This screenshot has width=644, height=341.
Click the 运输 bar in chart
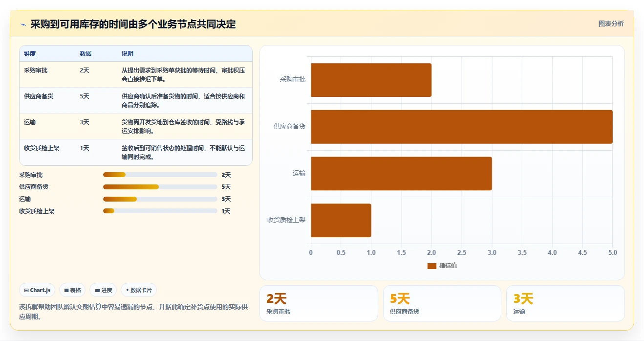coord(401,174)
